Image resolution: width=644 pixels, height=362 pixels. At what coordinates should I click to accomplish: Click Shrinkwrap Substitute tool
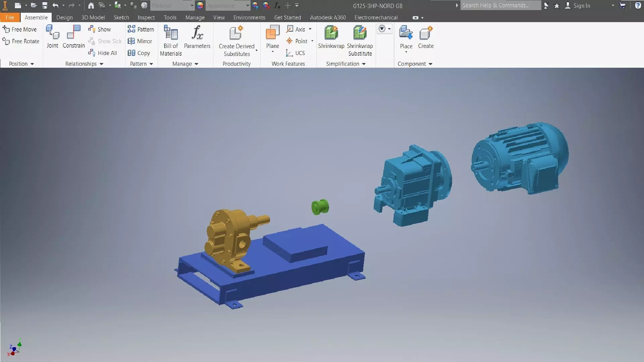pyautogui.click(x=360, y=41)
